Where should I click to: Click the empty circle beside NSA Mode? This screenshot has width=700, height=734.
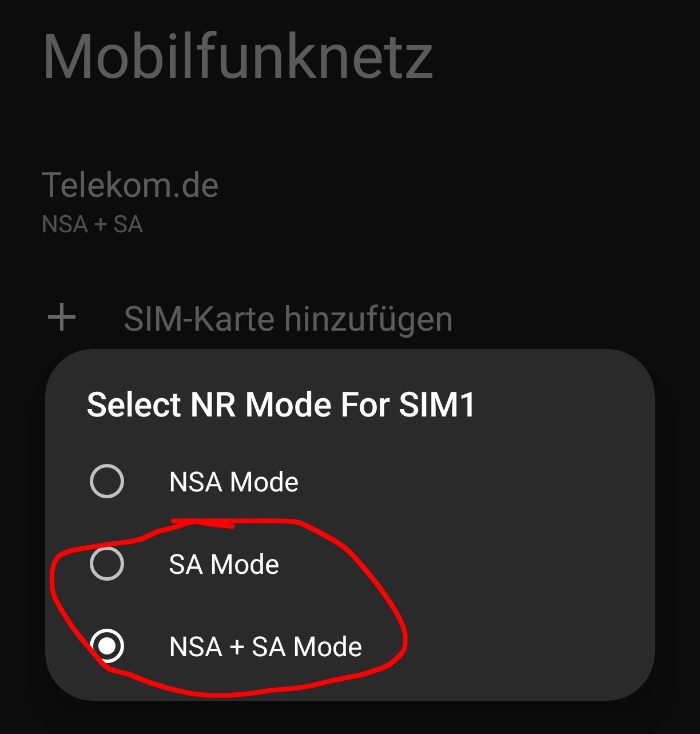(107, 481)
